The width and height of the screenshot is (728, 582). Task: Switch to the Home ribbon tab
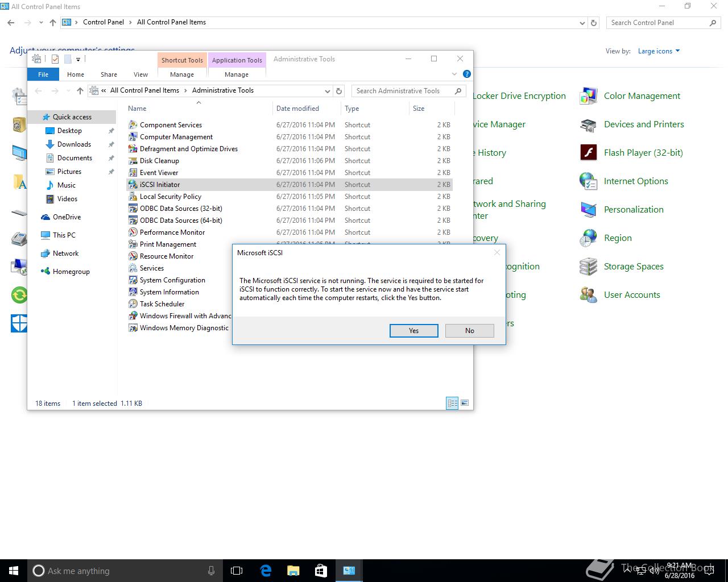(75, 74)
